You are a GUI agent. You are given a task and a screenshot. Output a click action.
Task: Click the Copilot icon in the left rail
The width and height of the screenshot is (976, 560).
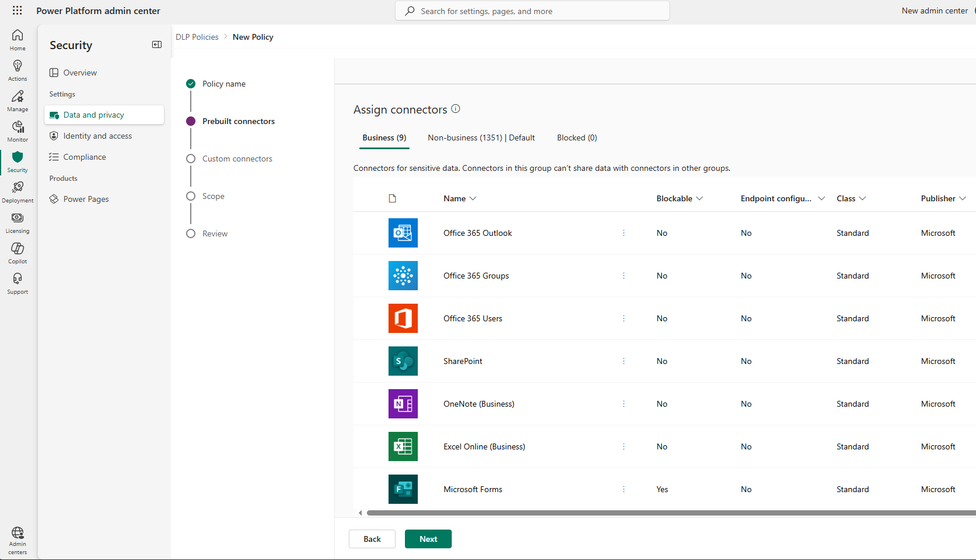coord(17,252)
